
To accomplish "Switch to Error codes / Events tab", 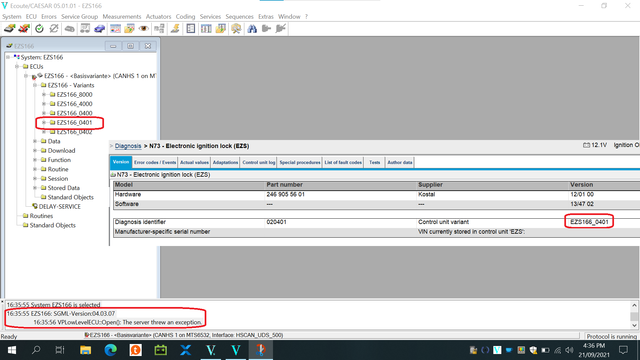I will 155,162.
